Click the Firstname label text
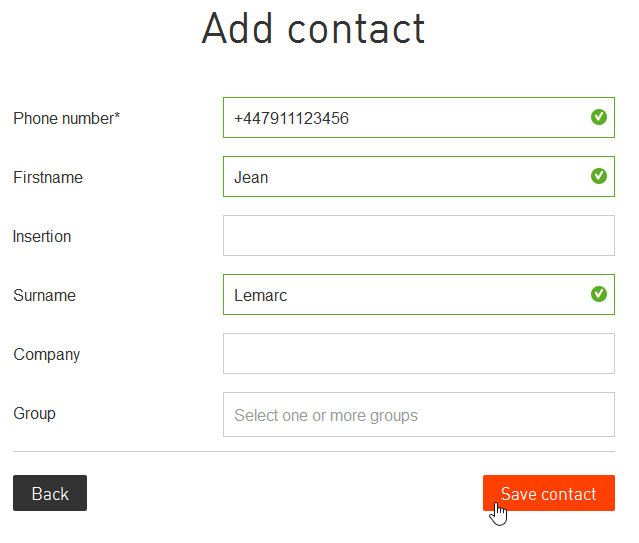Image resolution: width=639 pixels, height=543 pixels. 48,177
